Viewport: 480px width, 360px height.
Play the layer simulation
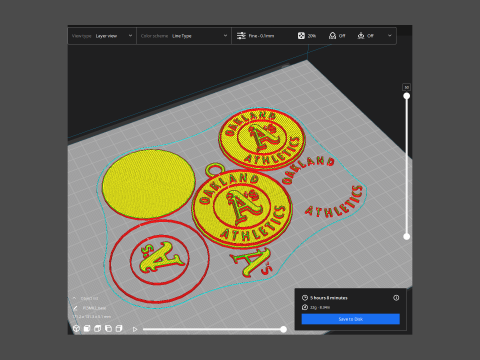pyautogui.click(x=135, y=329)
